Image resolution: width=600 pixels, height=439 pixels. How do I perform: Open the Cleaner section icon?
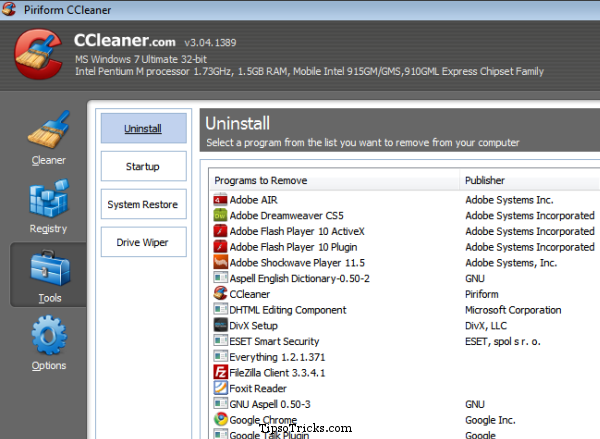49,130
